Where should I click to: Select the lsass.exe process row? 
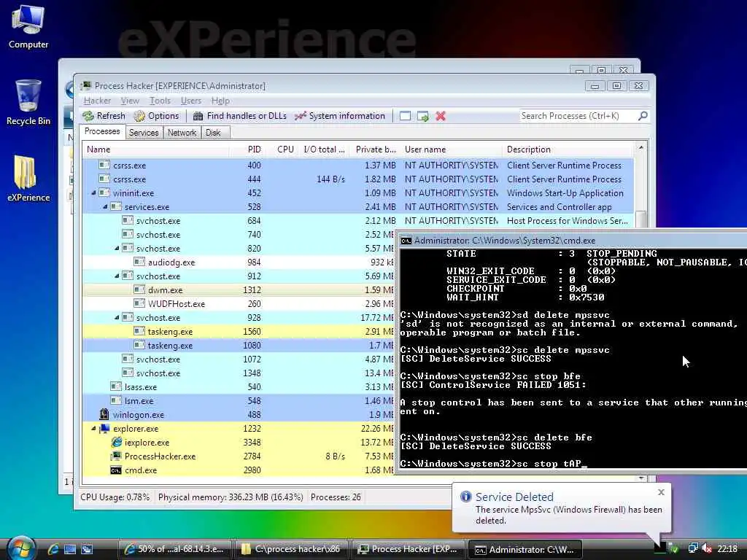(239, 386)
